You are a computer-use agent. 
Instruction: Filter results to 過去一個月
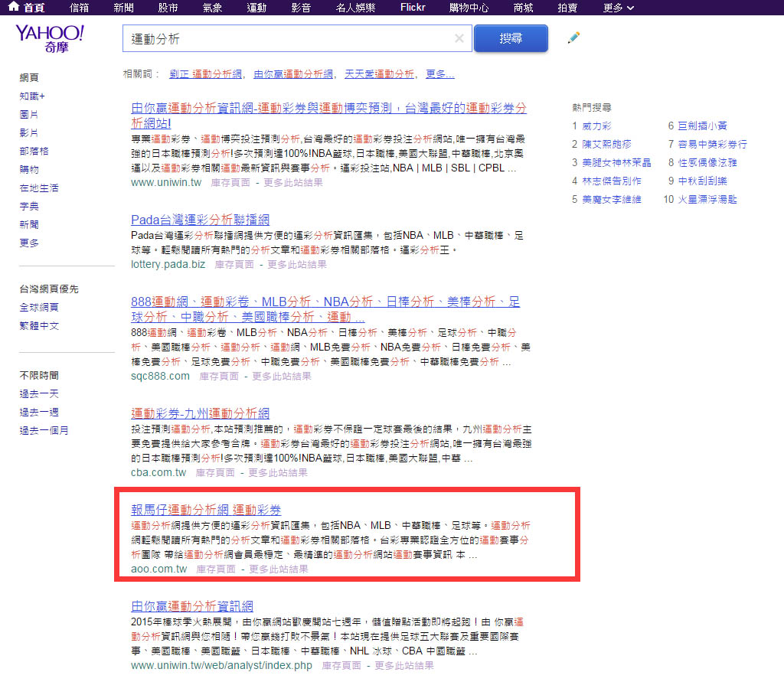[44, 430]
